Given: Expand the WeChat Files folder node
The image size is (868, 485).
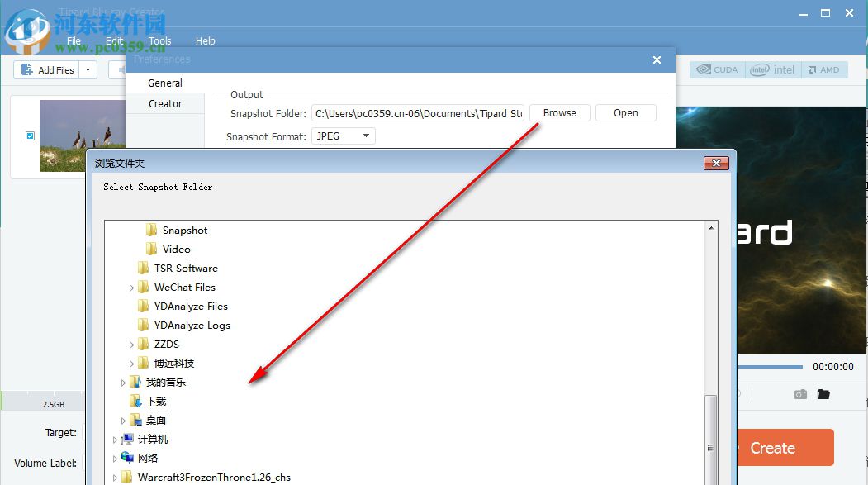Looking at the screenshot, I should (131, 287).
